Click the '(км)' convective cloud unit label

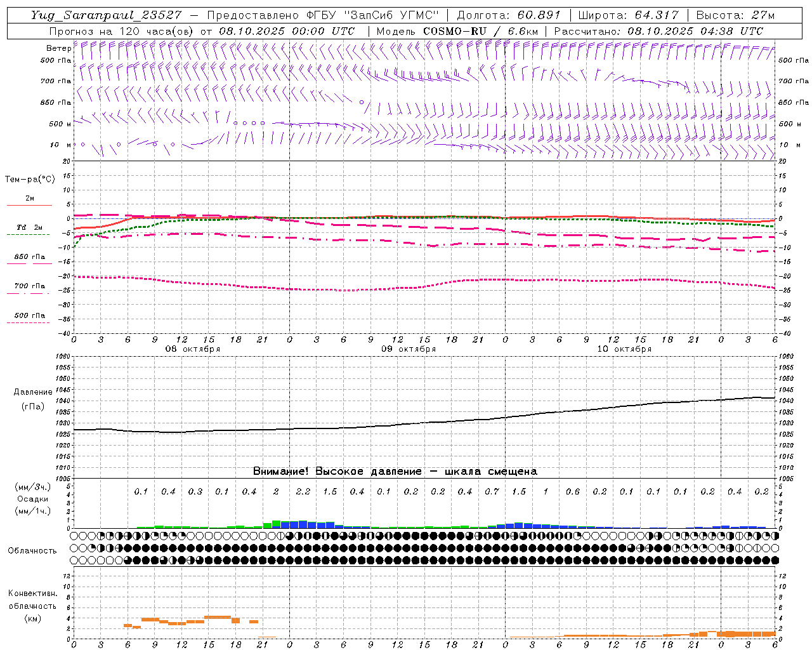point(32,618)
